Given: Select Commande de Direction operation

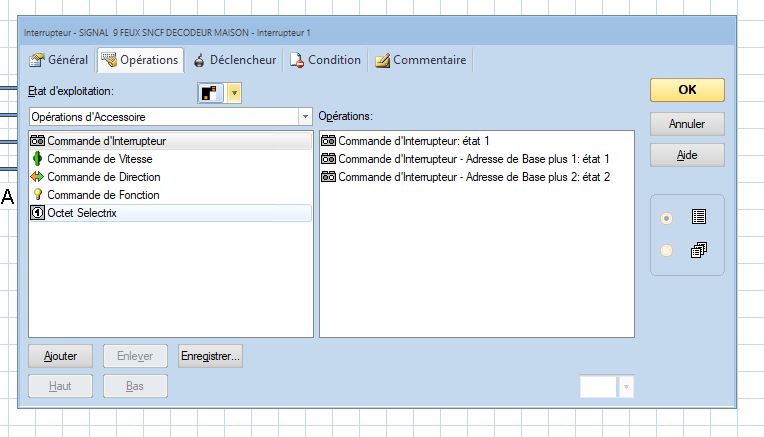Looking at the screenshot, I should coord(170,177).
